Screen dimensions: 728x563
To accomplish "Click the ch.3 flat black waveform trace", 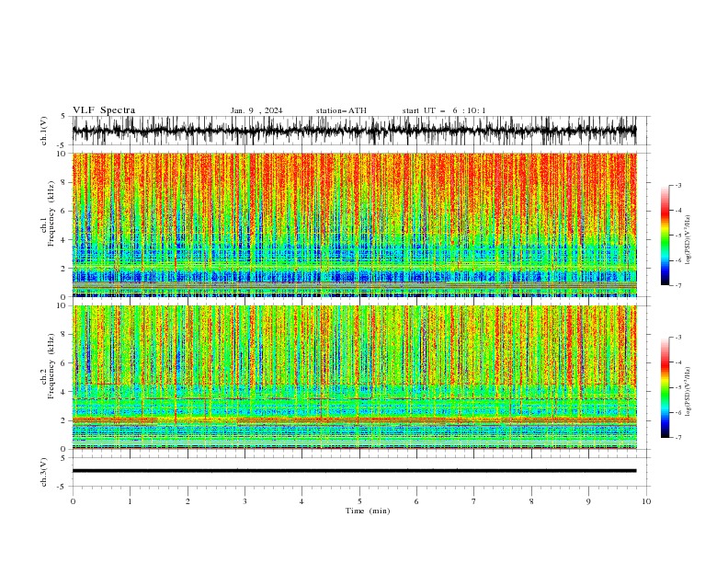I will coord(354,471).
